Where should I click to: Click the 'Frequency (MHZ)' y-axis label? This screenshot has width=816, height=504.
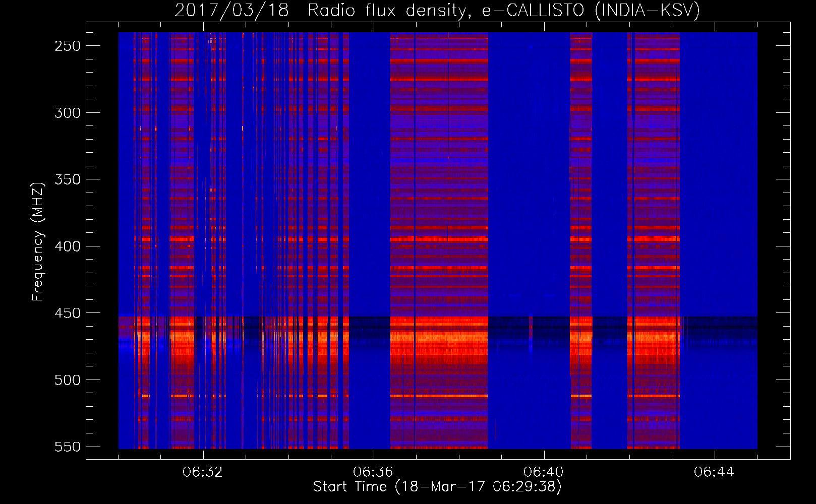38,242
